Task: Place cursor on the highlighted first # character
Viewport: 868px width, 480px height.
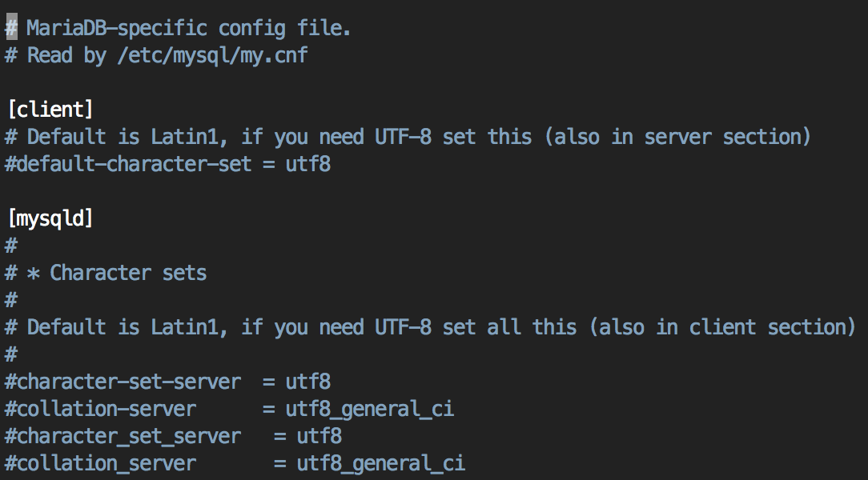Action: point(12,28)
